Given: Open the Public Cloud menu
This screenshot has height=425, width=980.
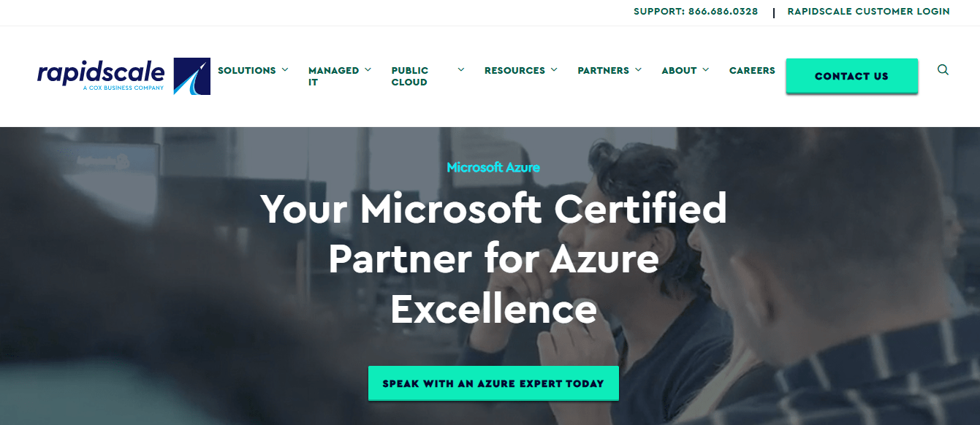Looking at the screenshot, I should pyautogui.click(x=410, y=76).
